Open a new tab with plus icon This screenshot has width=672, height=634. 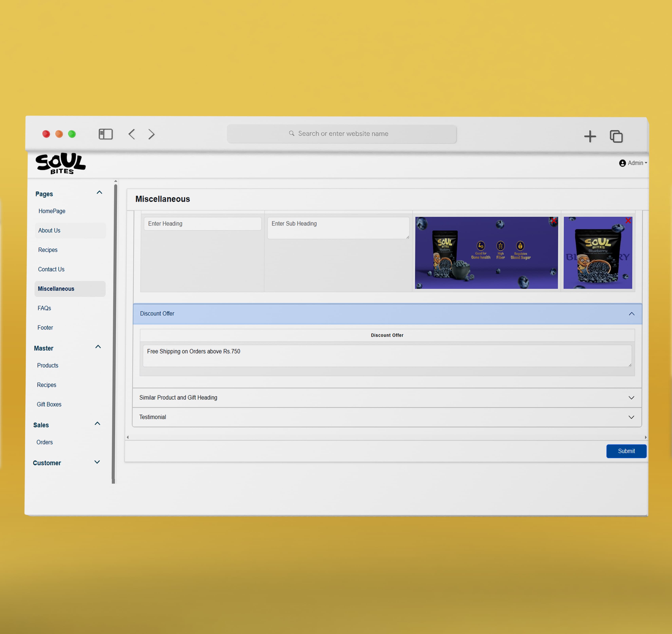(590, 137)
